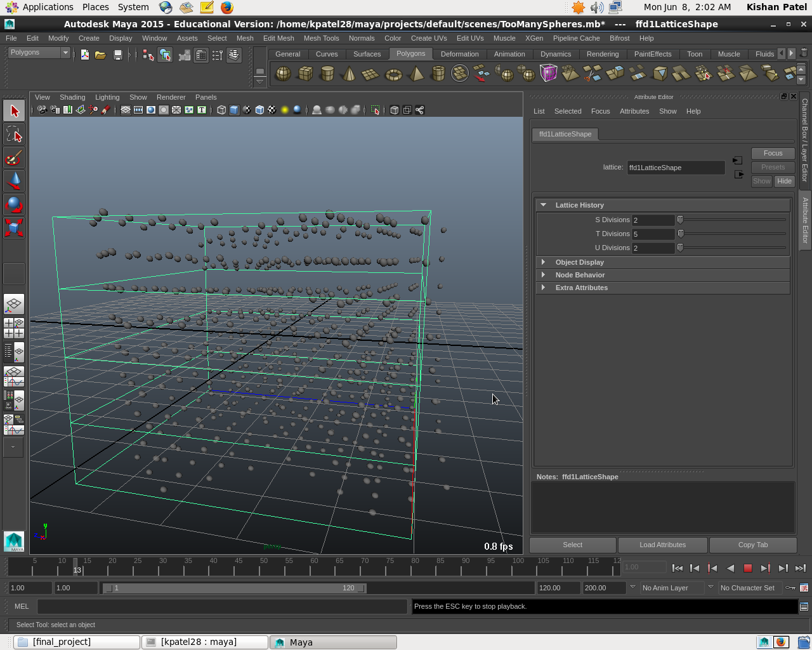
Task: Create a polygon torus from the shelf
Action: click(393, 74)
